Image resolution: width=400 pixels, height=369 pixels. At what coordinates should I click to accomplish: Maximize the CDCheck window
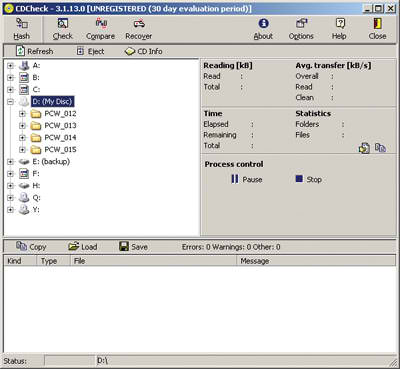pos(378,8)
